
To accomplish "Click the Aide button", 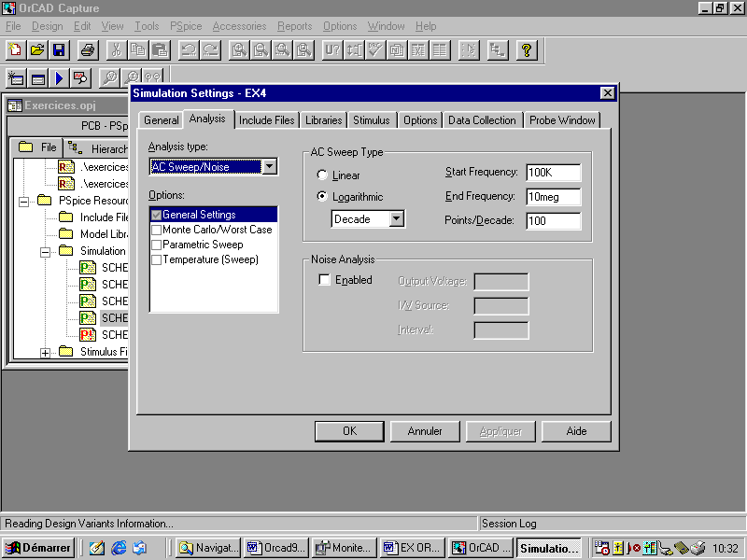I will click(576, 431).
